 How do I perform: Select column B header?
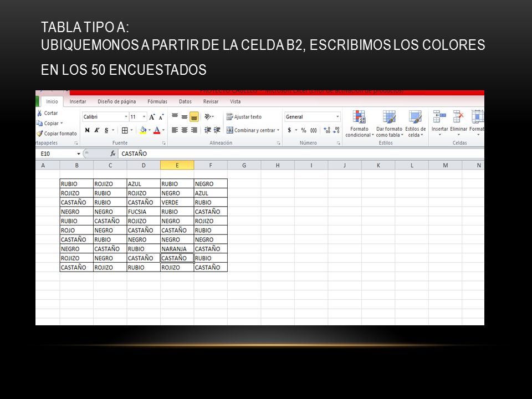click(x=76, y=165)
